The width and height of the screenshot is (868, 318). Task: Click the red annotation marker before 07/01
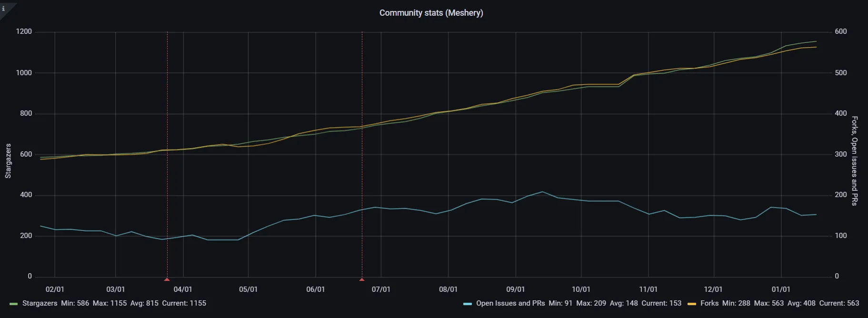coord(362,279)
